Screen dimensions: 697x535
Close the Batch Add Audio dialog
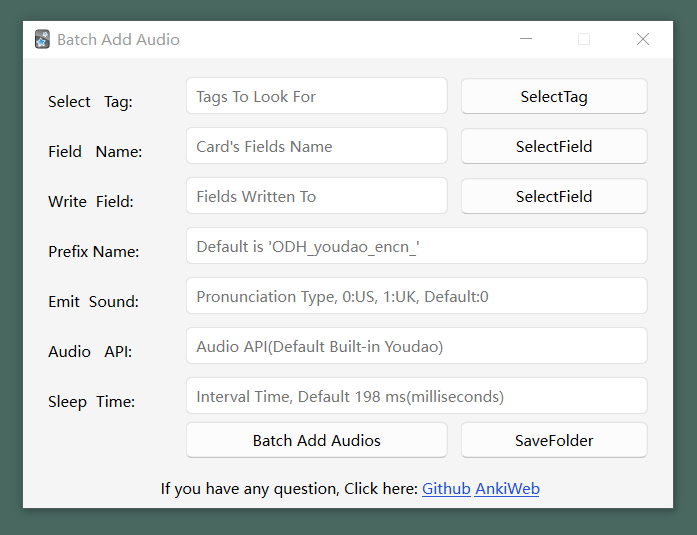[x=643, y=40]
